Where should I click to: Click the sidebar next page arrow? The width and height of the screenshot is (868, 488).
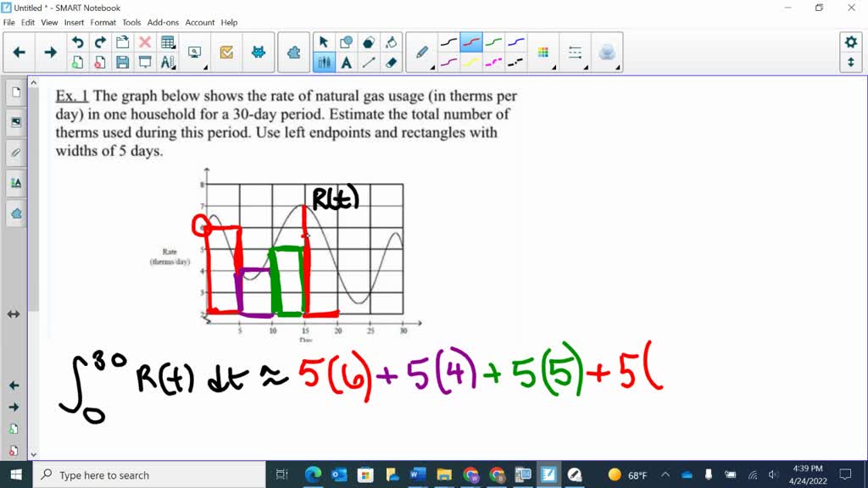(14, 408)
